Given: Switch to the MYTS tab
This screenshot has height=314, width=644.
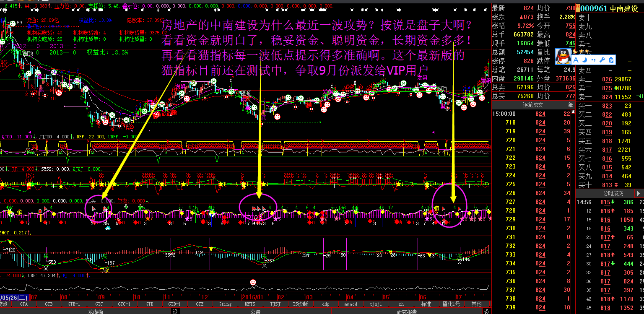Looking at the screenshot, I should pos(250,304).
